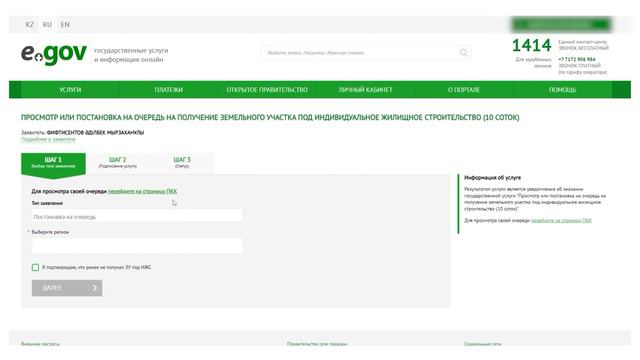Switch site language to EN
640x360 pixels.
pos(65,24)
